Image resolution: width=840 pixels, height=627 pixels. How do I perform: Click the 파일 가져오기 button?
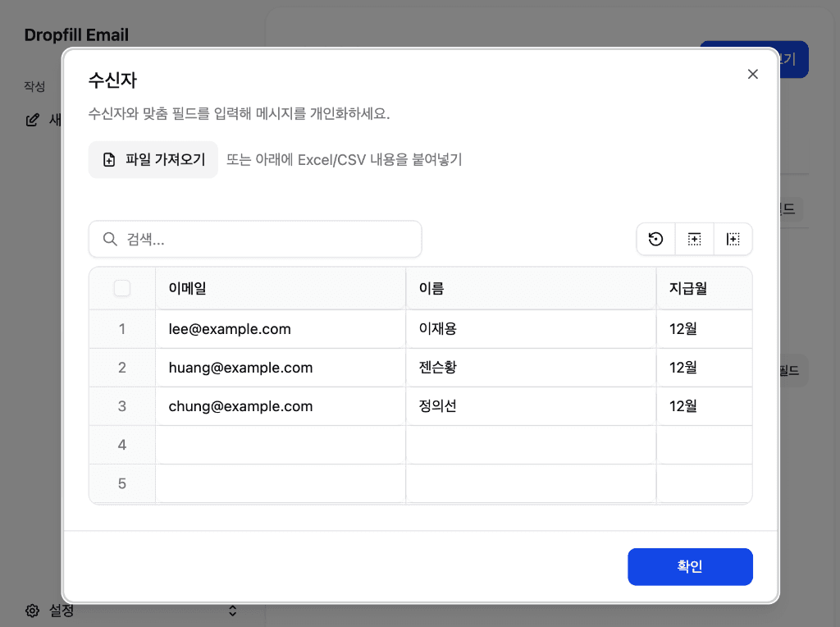(x=153, y=160)
